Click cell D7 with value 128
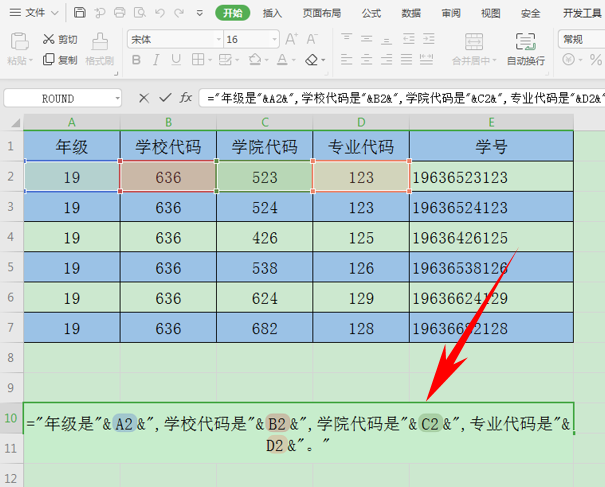605x487 pixels. click(x=361, y=328)
